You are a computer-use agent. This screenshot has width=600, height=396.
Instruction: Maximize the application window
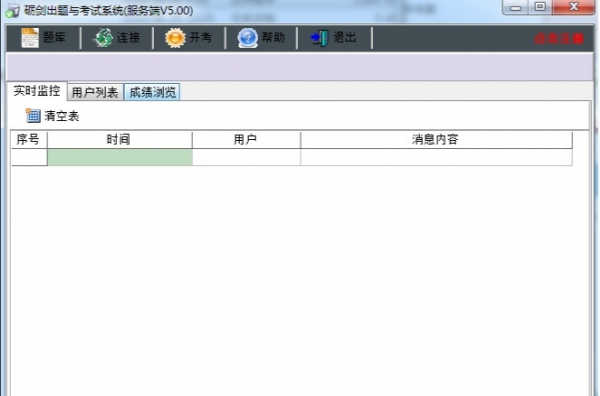tap(540, 7)
